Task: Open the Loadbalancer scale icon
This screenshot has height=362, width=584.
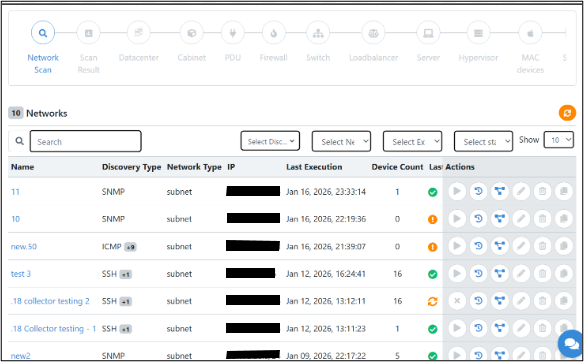Action: coord(373,33)
